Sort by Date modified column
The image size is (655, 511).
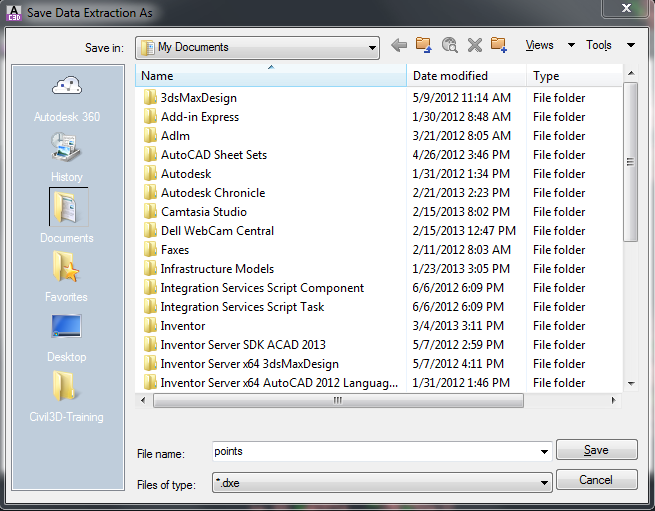pos(466,76)
